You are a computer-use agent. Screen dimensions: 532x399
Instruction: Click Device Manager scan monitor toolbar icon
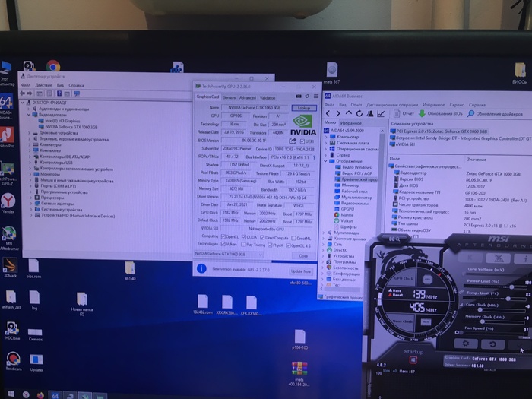pyautogui.click(x=77, y=93)
